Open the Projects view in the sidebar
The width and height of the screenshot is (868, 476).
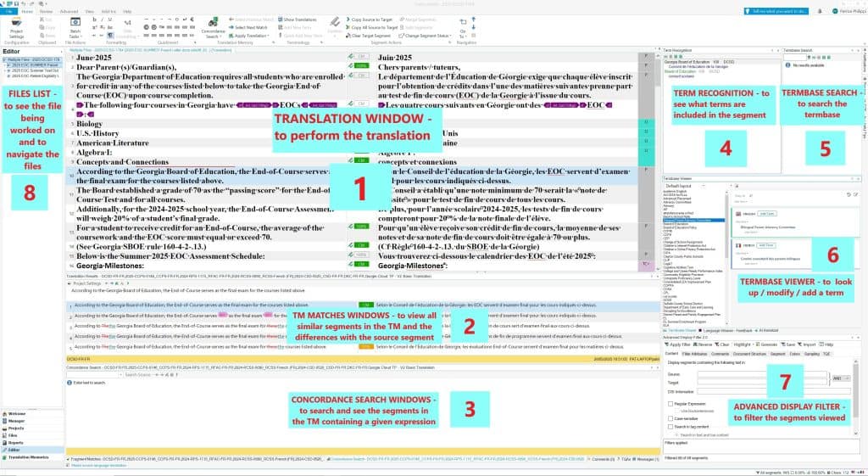coord(17,428)
